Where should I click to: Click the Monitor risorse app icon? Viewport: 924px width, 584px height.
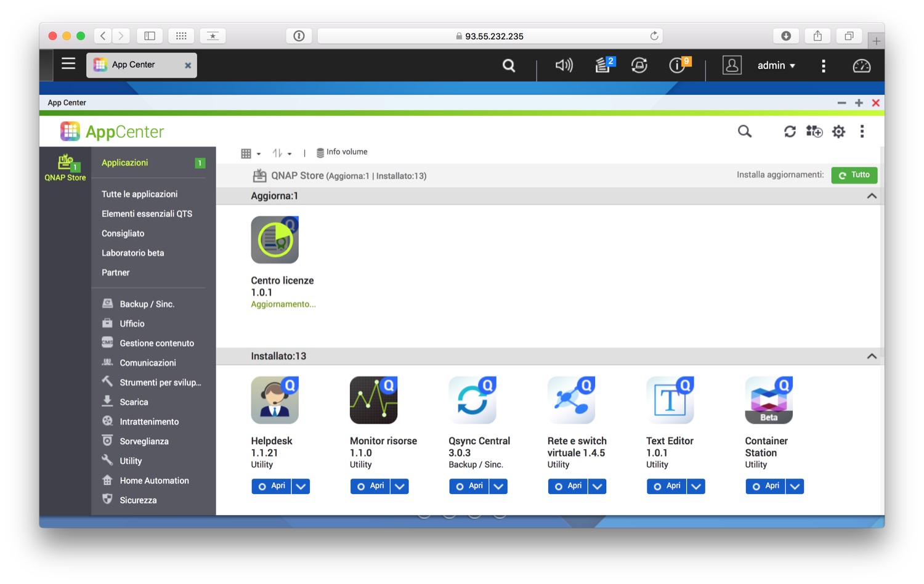click(x=373, y=400)
